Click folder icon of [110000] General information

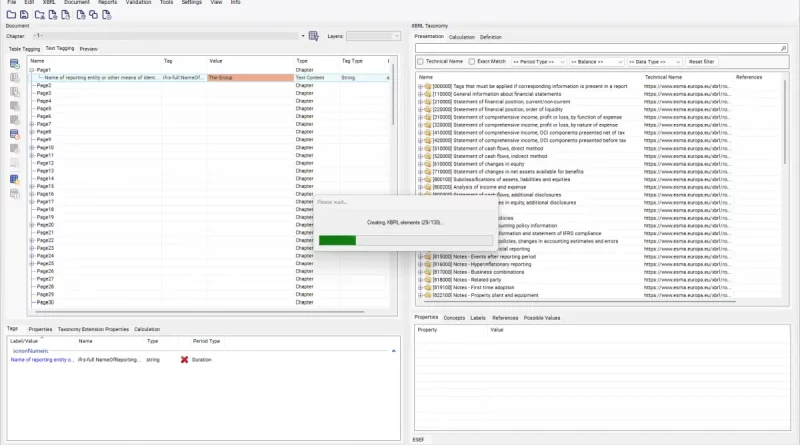coord(428,94)
